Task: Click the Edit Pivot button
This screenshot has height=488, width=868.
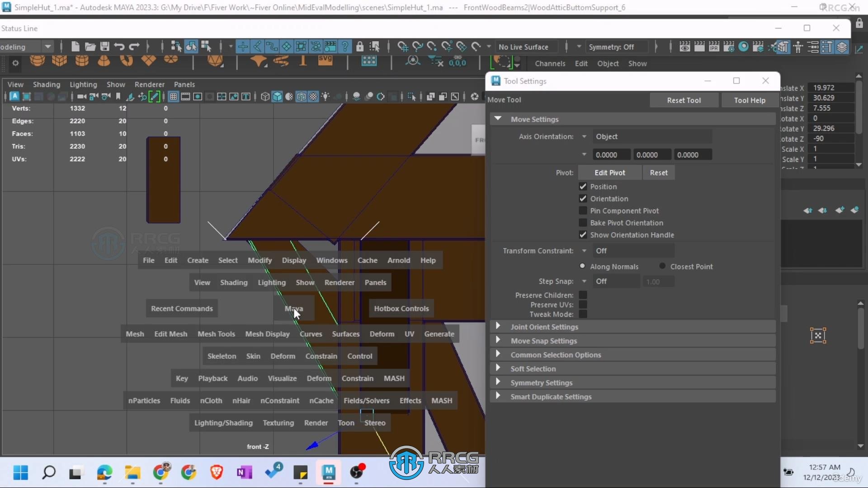Action: coord(609,172)
